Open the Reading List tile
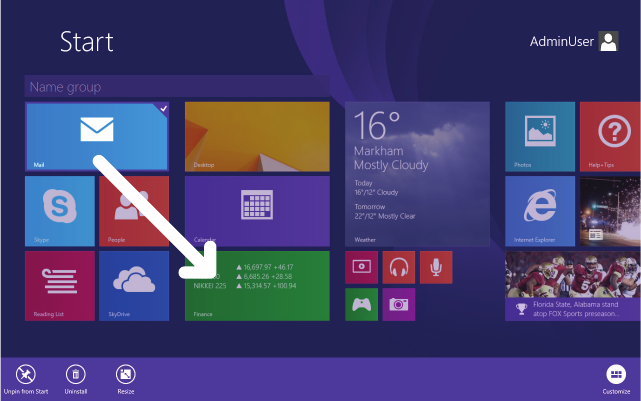The height and width of the screenshot is (401, 641). pyautogui.click(x=60, y=286)
